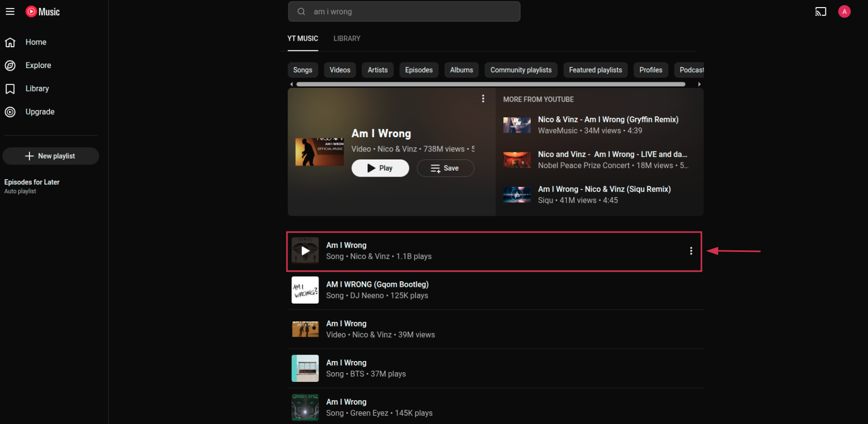Open the Am I Wrong top result thumbnail
868x424 pixels.
click(x=319, y=152)
